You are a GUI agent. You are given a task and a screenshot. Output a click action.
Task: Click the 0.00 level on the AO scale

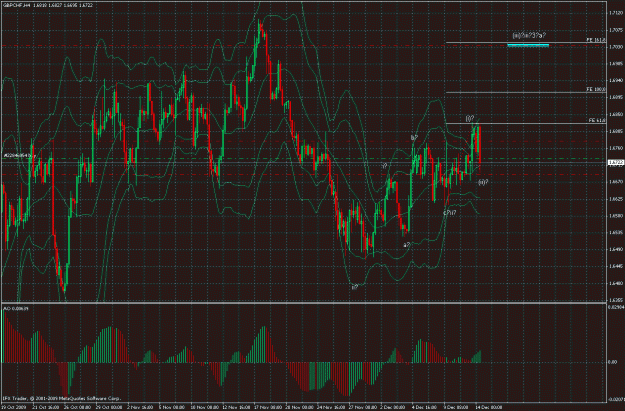(x=612, y=362)
